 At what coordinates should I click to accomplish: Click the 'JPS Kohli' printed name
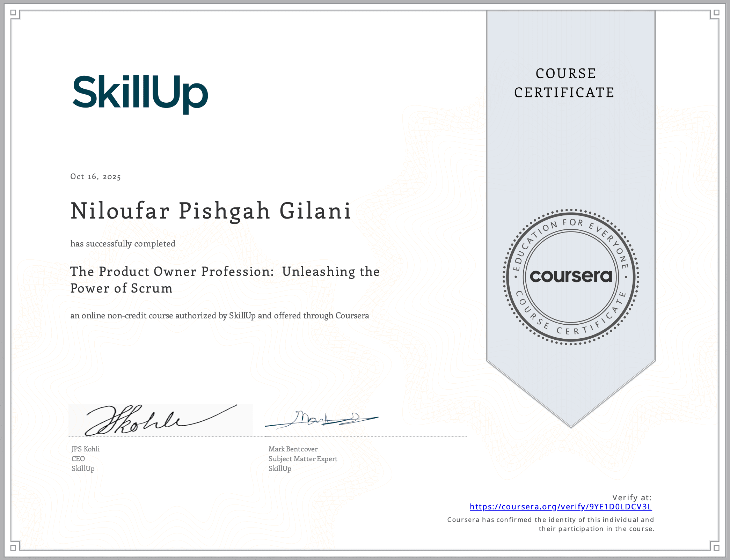pos(86,449)
